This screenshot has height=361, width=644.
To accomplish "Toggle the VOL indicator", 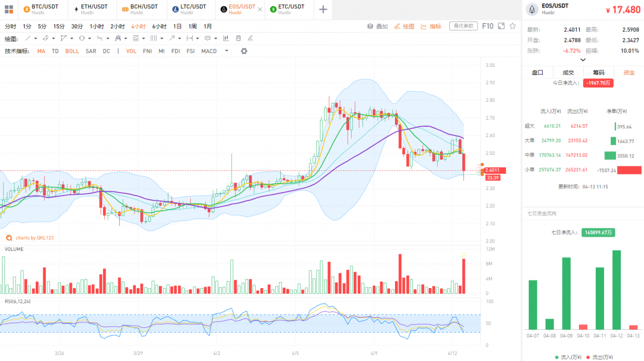I will 131,51.
